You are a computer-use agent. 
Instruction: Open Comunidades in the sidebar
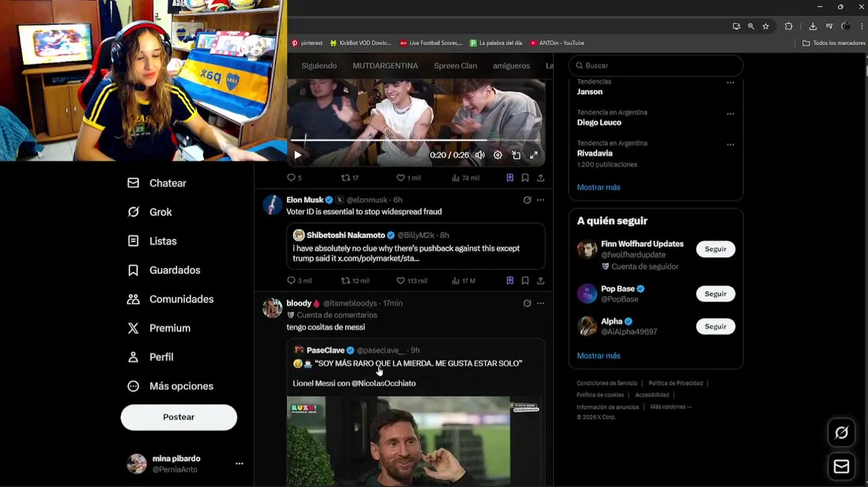point(170,300)
